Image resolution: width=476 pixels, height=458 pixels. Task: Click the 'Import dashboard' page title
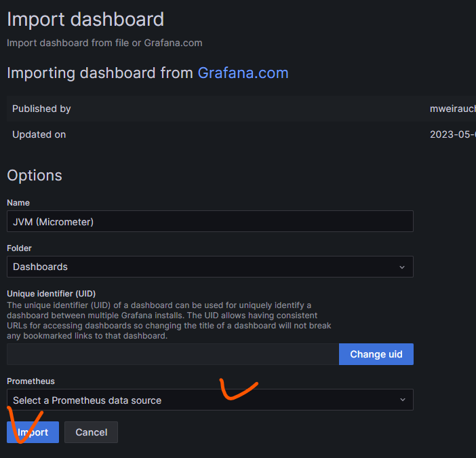coord(85,20)
